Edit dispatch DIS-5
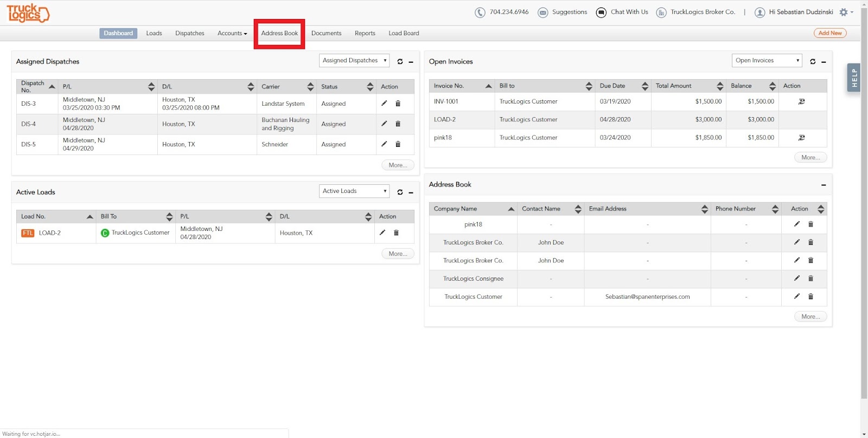The height and width of the screenshot is (438, 868). (384, 144)
